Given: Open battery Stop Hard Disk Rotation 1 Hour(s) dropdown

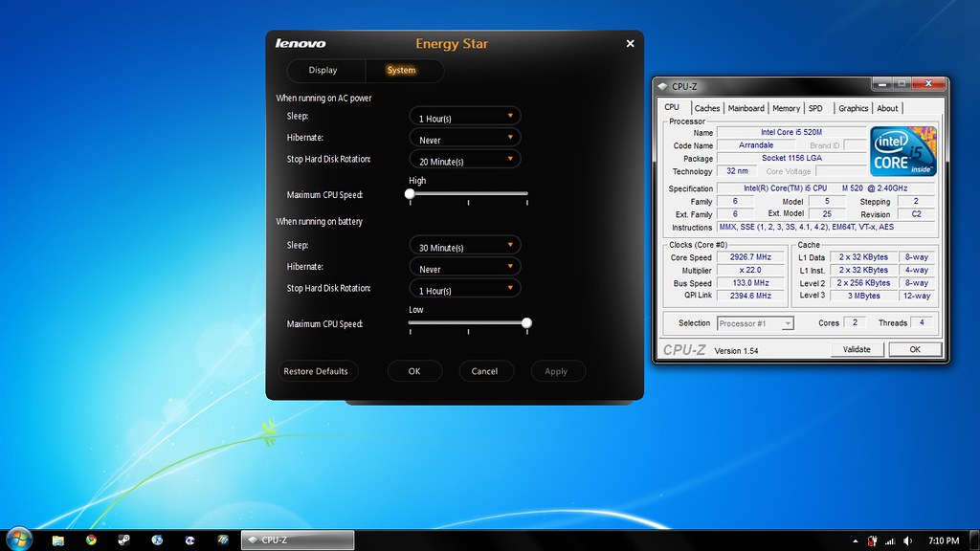Looking at the screenshot, I should [465, 289].
